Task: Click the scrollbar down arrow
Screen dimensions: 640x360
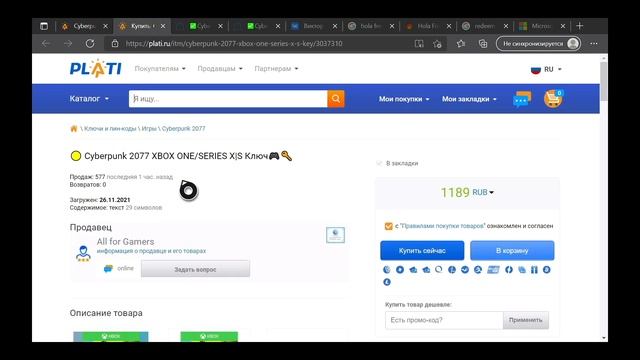Action: click(604, 338)
